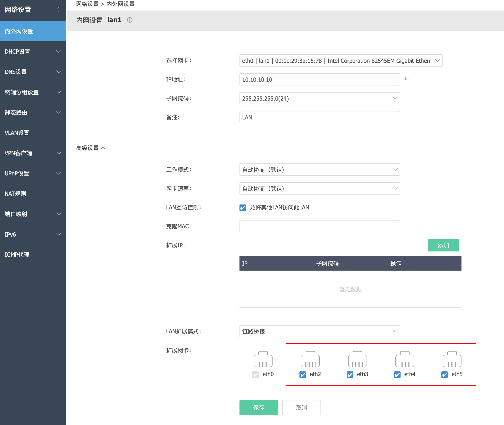Click the eth5 port icon
Screen dimensions: 504x425
click(452, 359)
